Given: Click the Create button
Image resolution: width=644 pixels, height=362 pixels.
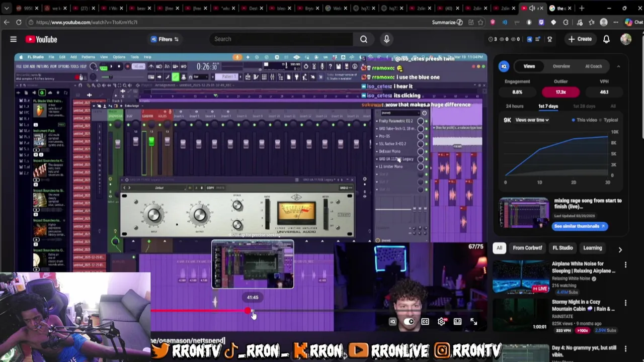Looking at the screenshot, I should [x=580, y=39].
